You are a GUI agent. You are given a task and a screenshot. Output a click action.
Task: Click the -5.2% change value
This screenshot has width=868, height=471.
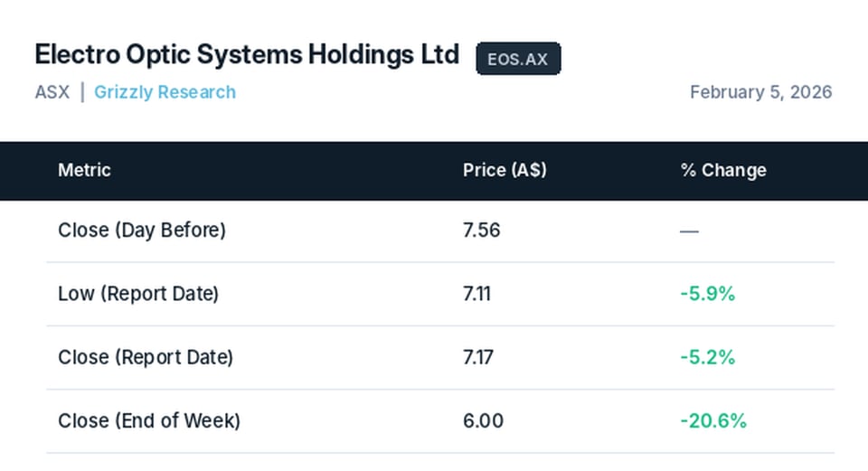(707, 357)
